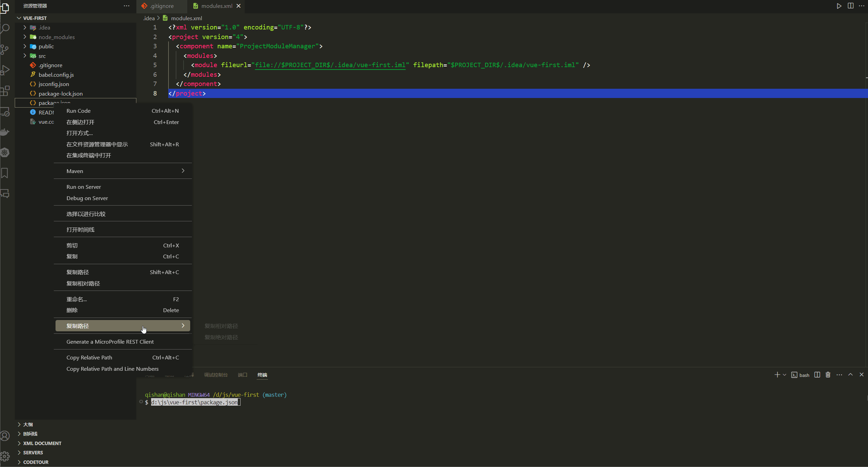Switch to the .gitignore editor tab

click(x=162, y=6)
